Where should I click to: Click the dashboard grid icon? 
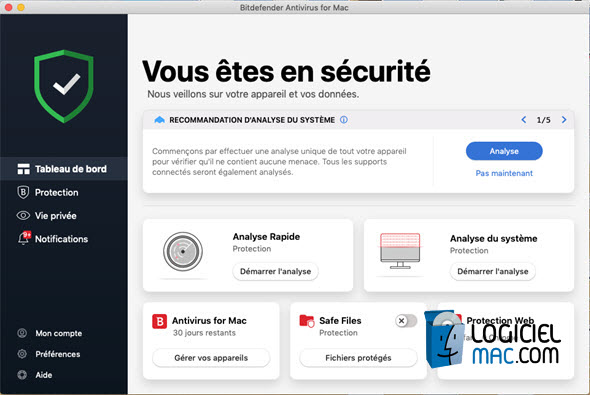pyautogui.click(x=23, y=169)
